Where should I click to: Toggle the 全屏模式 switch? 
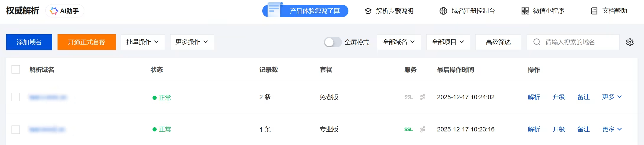click(x=332, y=42)
